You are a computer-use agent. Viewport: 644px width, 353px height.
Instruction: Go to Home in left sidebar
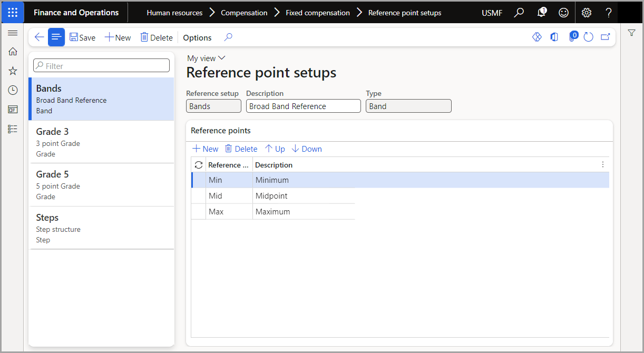point(13,52)
